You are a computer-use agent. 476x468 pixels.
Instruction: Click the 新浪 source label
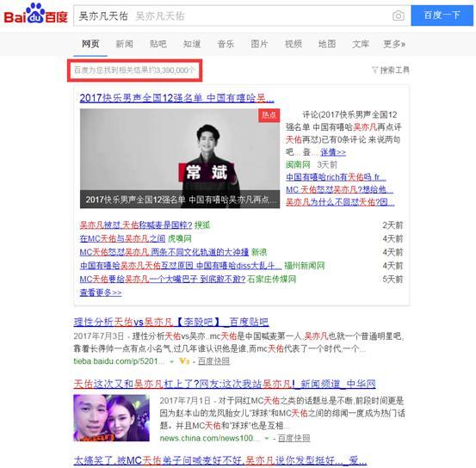(259, 252)
